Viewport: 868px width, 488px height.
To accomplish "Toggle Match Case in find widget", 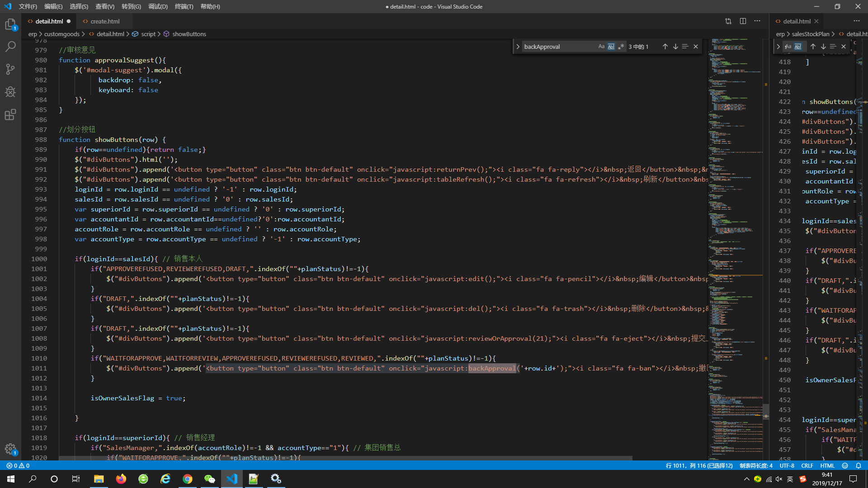I will coord(601,47).
